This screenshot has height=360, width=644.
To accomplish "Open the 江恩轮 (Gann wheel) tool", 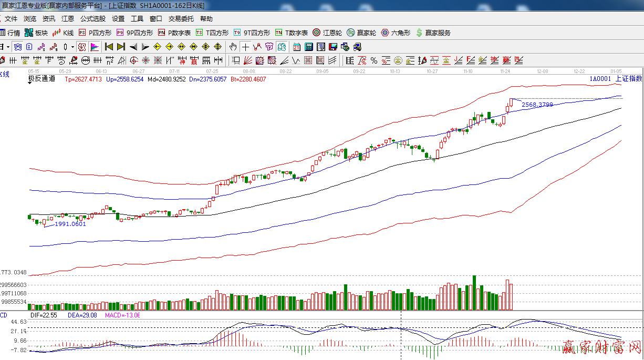I will tap(327, 33).
